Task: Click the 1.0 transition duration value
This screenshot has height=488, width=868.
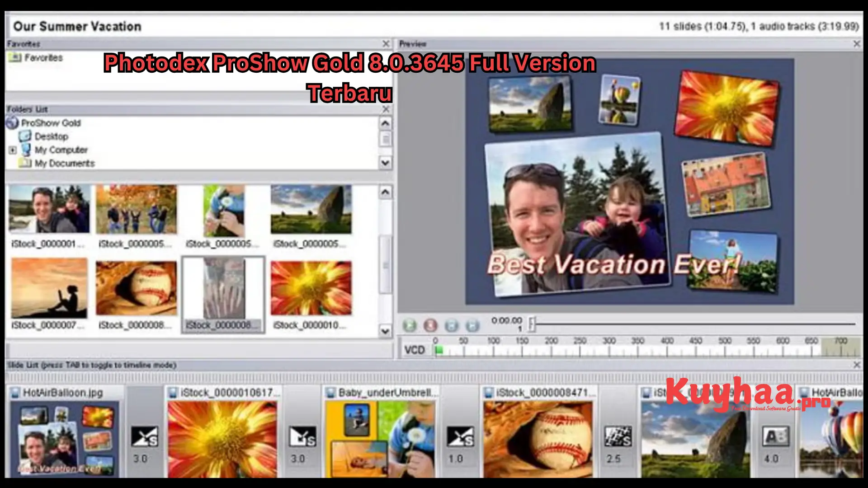Action: [456, 459]
